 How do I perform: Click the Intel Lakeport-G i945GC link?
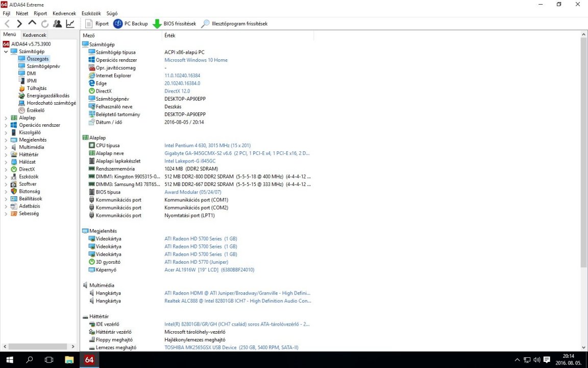190,161
